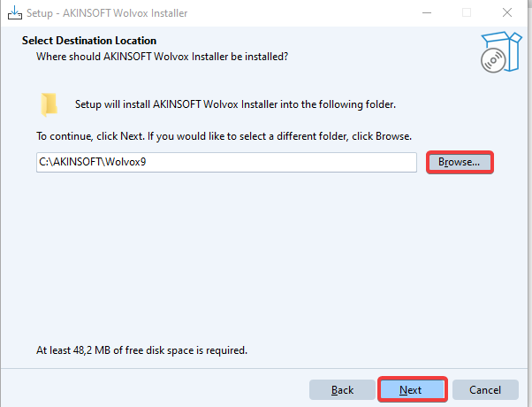Viewport: 532px width, 407px height.
Task: Click the C:\AKINSOFT\Wolvox9 path text
Action: [81, 163]
